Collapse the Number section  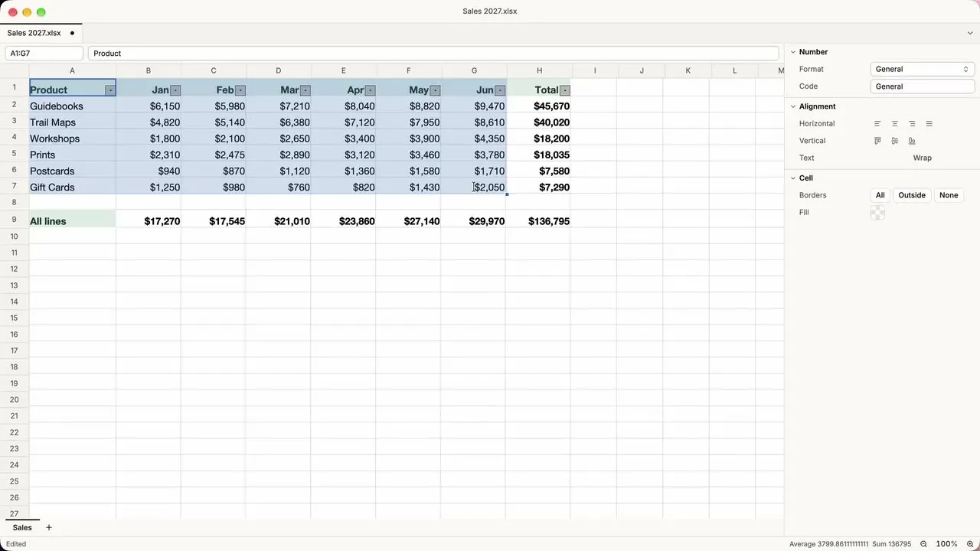coord(793,52)
